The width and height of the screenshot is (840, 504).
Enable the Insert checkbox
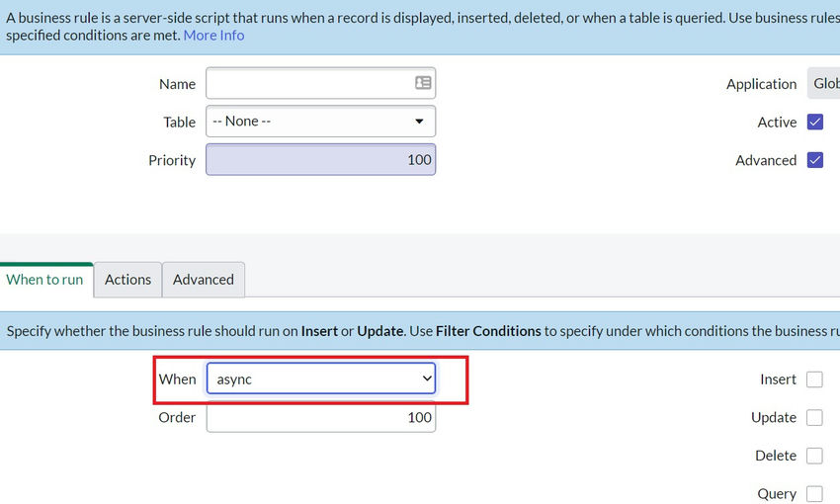point(814,379)
